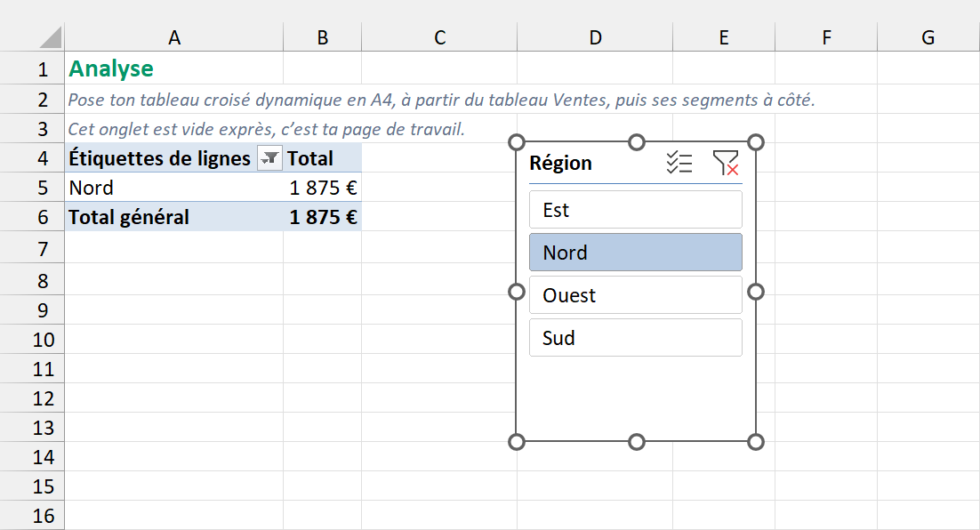This screenshot has height=530, width=980.
Task: Click the Analyse title cell
Action: pos(173,68)
